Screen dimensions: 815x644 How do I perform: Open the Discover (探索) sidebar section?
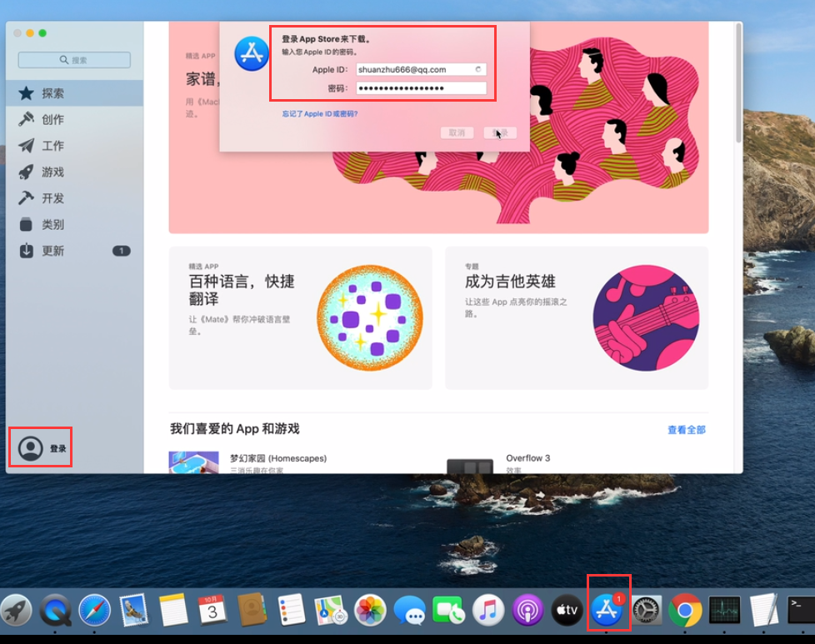point(74,93)
